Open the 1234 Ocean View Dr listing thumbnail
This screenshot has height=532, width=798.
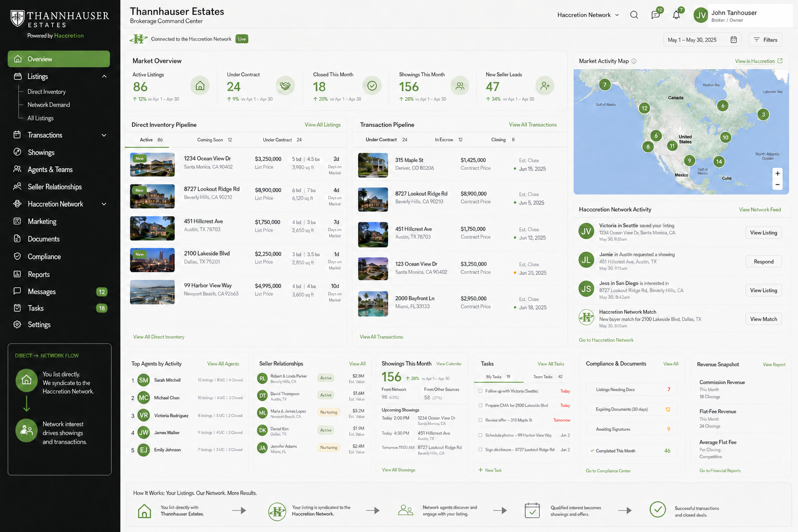(152, 165)
